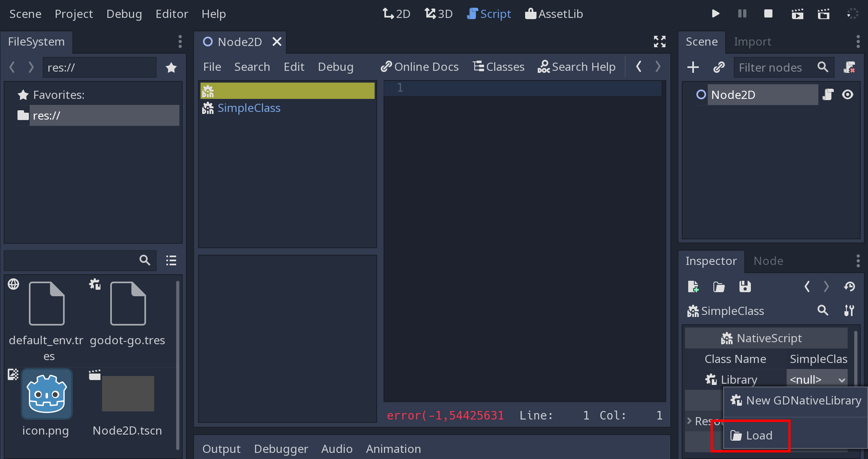
Task: Toggle visibility of Node2D node
Action: point(848,95)
